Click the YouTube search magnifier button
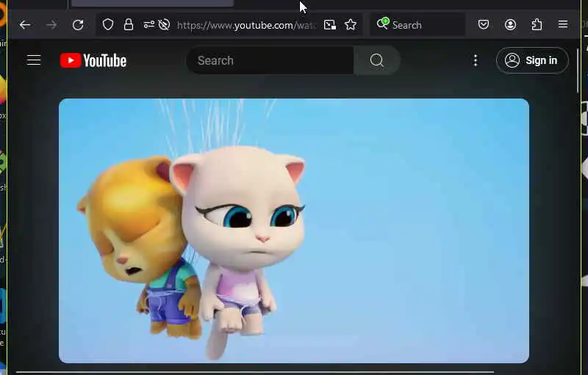Viewport: 588px width, 375px height. click(x=377, y=60)
